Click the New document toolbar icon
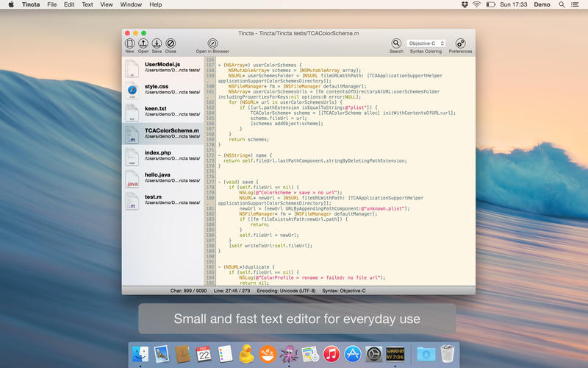 pos(130,43)
